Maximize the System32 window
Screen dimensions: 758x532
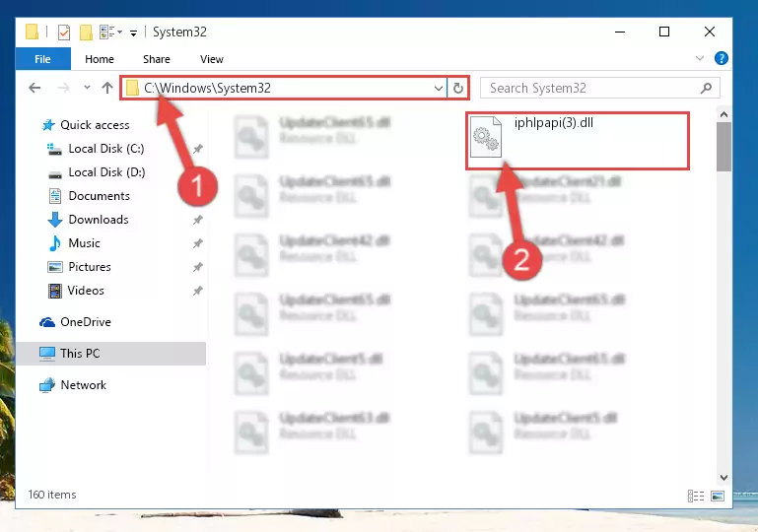click(x=664, y=32)
